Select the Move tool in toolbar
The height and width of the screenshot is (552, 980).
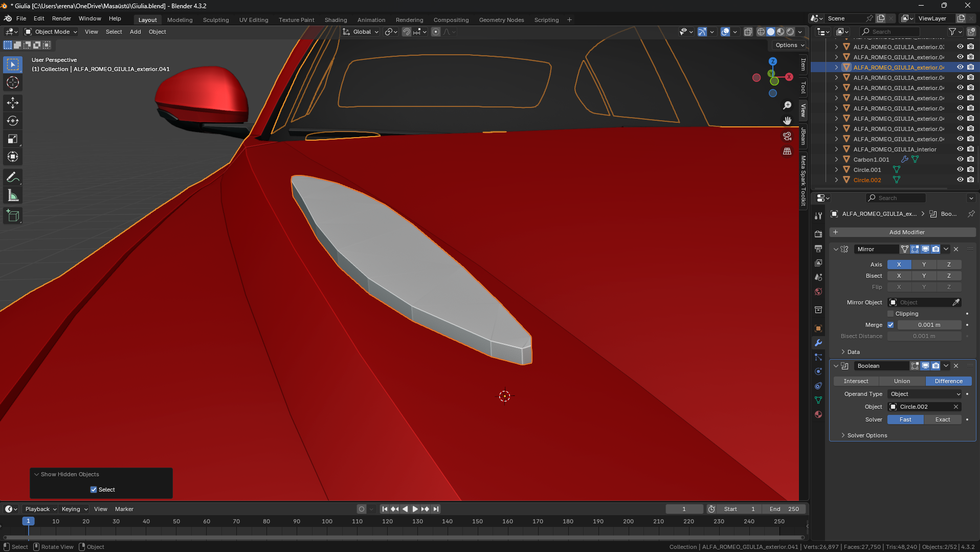(13, 103)
